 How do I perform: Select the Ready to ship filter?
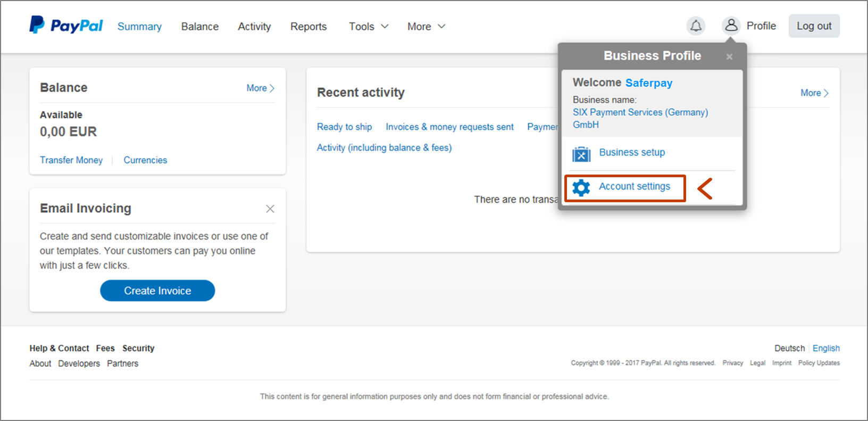[344, 127]
